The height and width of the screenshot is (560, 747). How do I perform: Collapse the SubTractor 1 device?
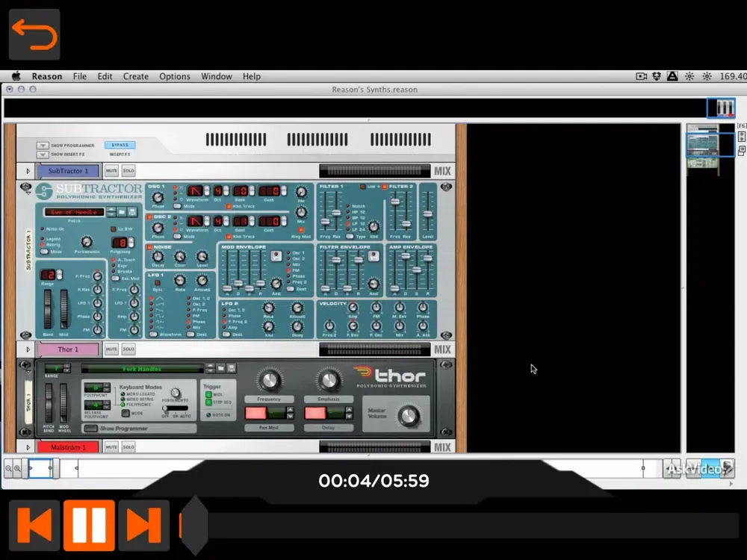[x=28, y=171]
